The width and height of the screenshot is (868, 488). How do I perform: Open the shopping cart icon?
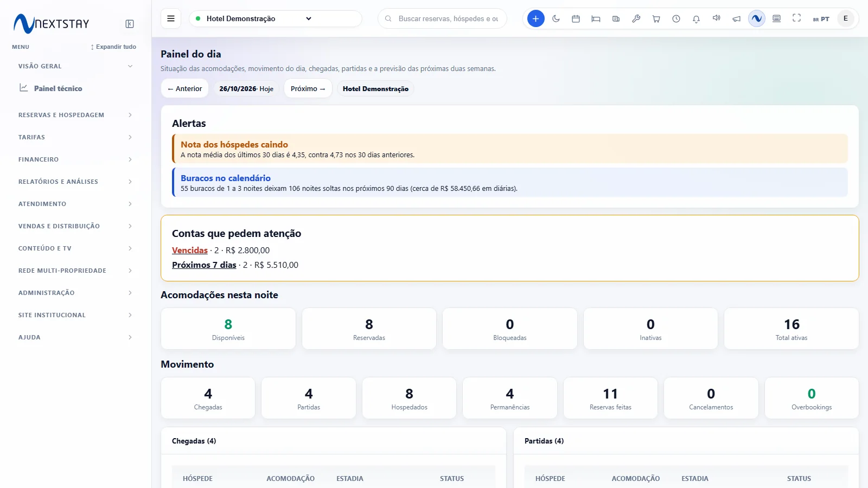[656, 18]
